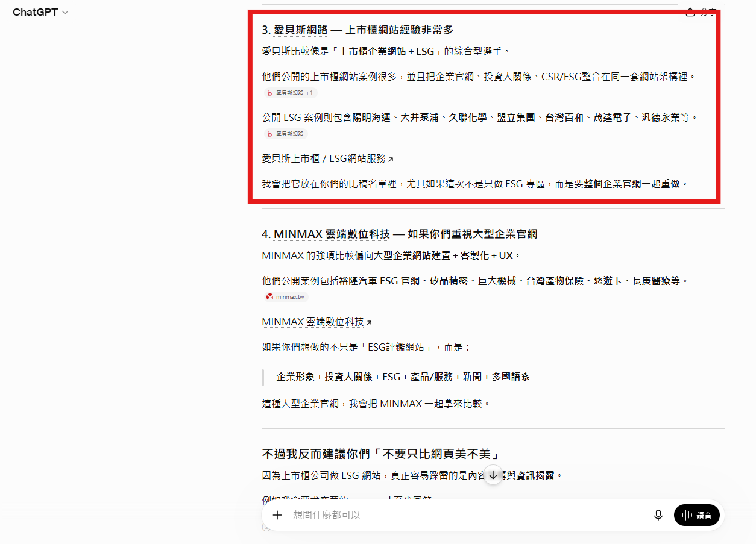756x544 pixels.
Task: Click the microphone dictation icon
Action: 658,515
